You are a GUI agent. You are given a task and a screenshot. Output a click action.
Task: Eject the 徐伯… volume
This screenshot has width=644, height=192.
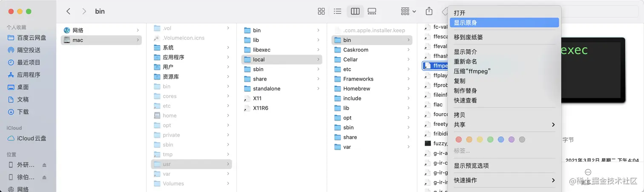coord(44,177)
